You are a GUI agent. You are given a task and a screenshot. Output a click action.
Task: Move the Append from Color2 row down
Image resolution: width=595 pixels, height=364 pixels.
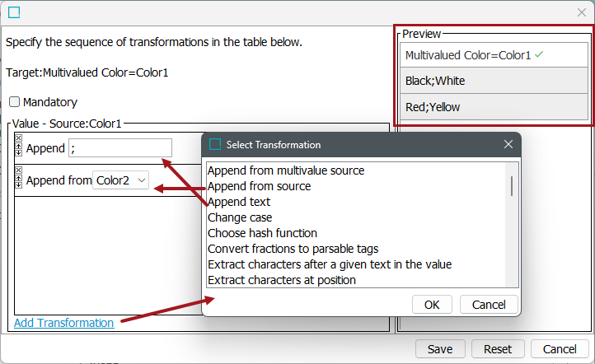tap(19, 185)
